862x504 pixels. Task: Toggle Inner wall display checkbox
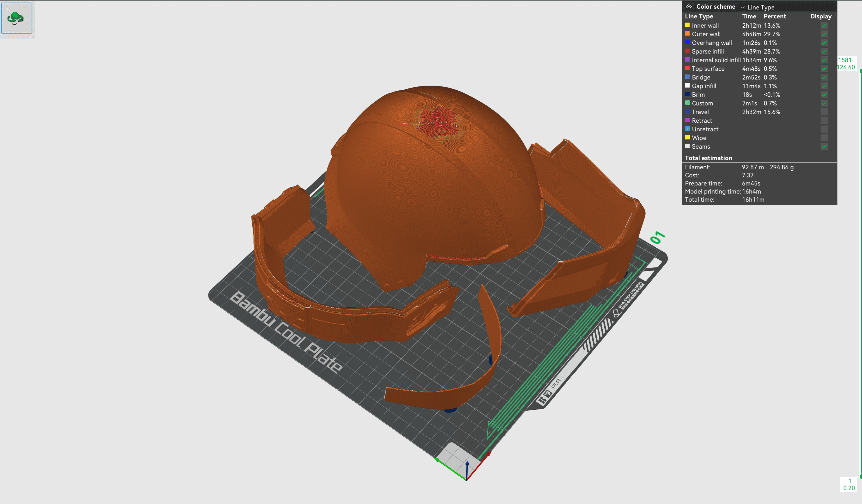coord(824,25)
